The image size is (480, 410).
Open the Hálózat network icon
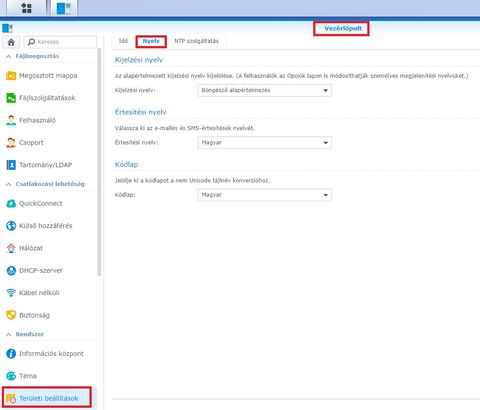pos(11,248)
